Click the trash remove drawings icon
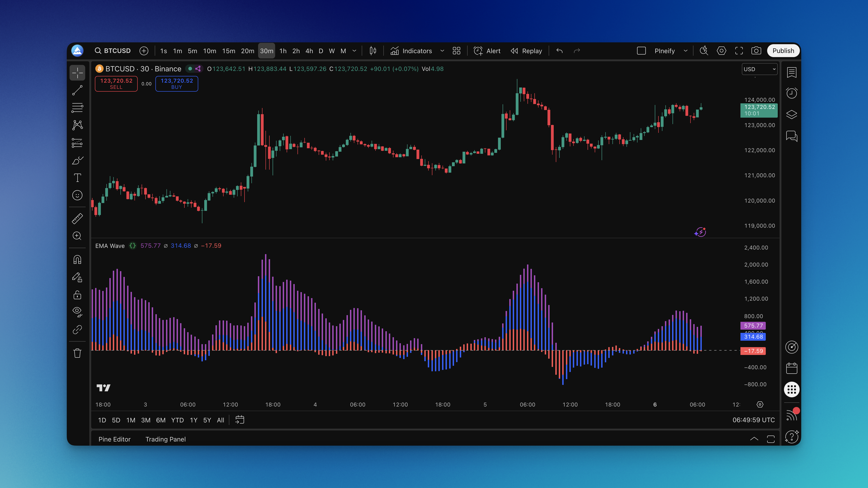 77,353
